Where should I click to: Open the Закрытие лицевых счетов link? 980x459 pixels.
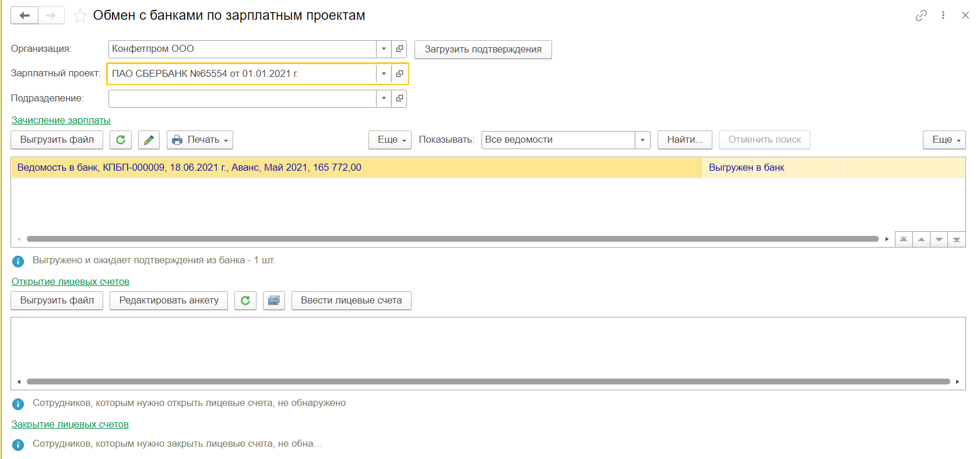70,425
